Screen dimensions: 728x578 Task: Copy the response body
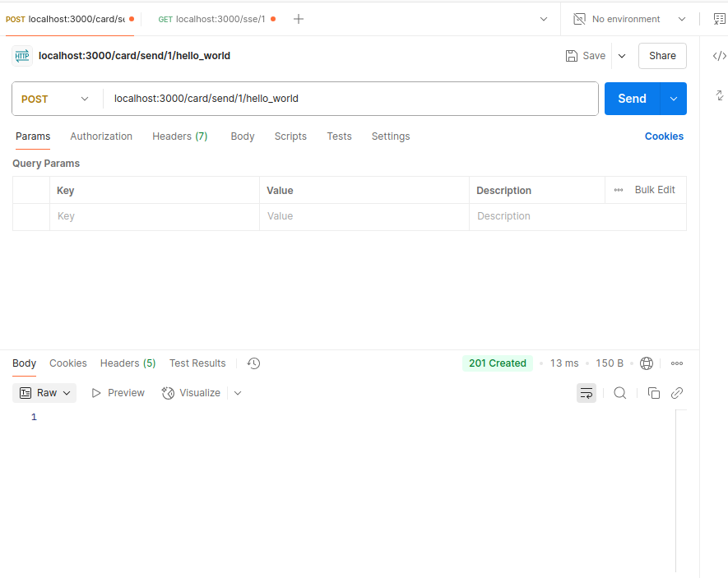point(654,393)
